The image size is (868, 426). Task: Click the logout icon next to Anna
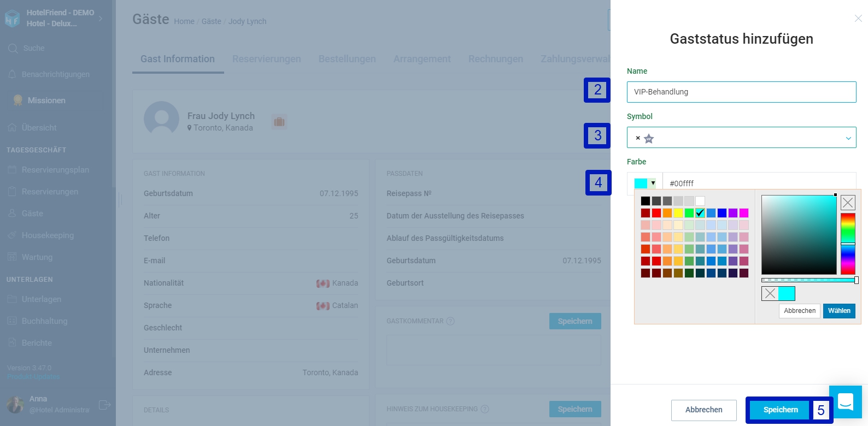pos(104,405)
